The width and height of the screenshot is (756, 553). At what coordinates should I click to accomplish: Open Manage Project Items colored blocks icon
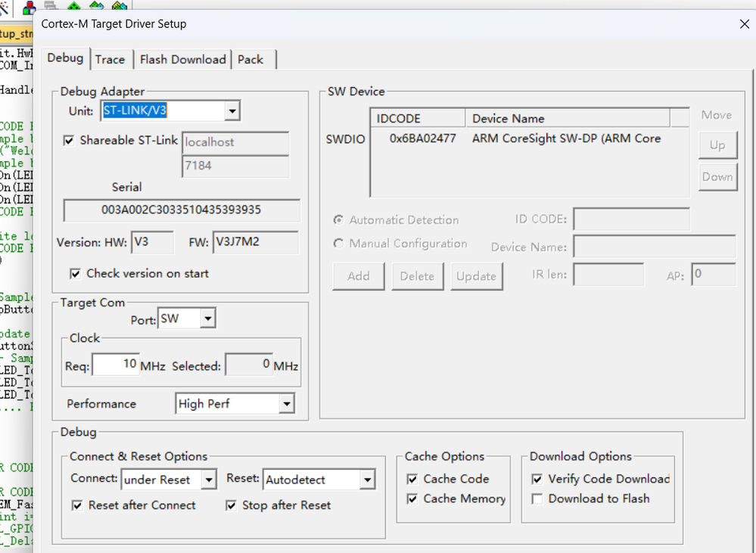click(x=30, y=7)
